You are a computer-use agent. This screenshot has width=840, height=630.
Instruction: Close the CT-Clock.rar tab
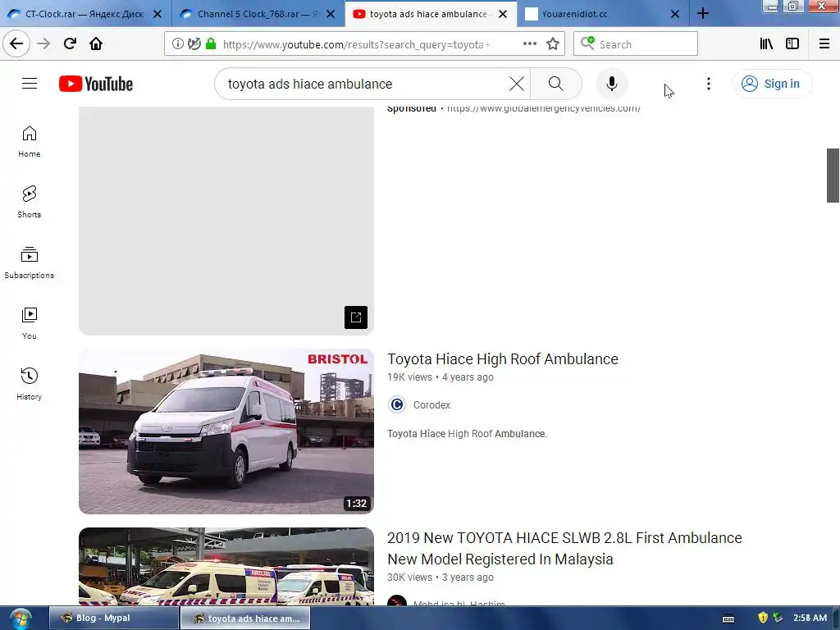157,15
